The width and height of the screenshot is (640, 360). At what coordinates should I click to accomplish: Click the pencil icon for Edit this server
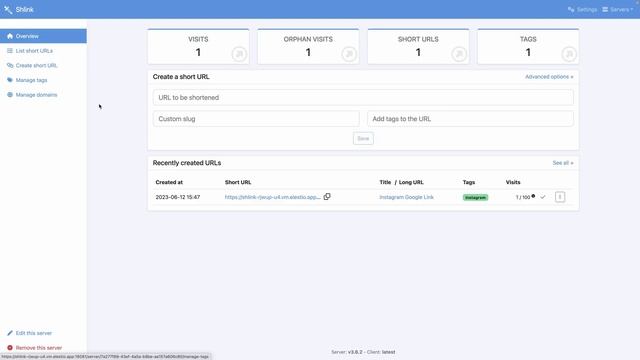[10, 333]
